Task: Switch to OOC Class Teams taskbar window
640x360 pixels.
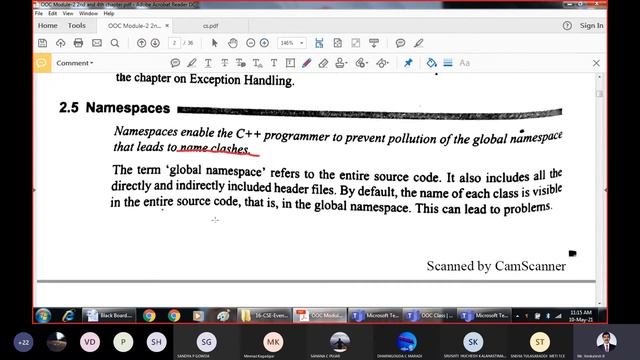Action: [x=429, y=316]
